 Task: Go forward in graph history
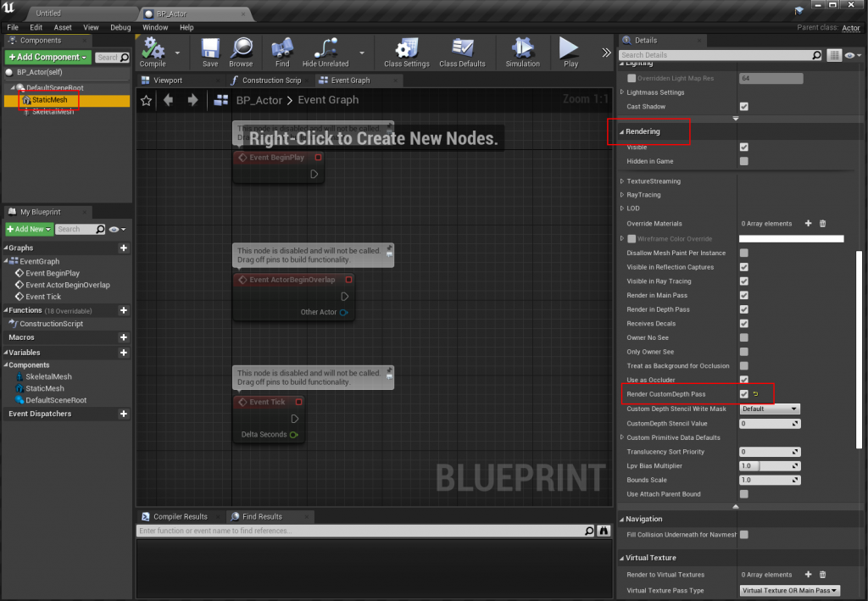tap(192, 100)
